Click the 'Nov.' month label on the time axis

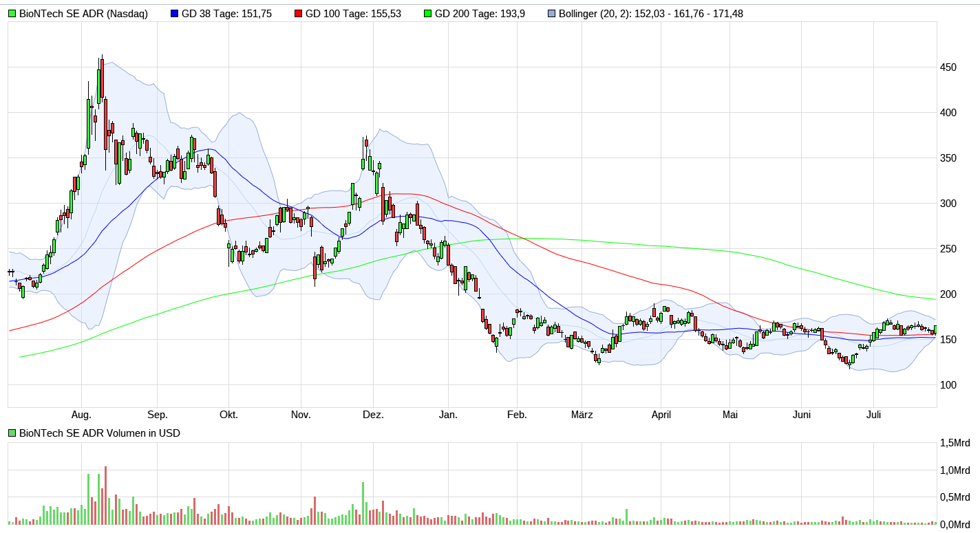coord(301,415)
